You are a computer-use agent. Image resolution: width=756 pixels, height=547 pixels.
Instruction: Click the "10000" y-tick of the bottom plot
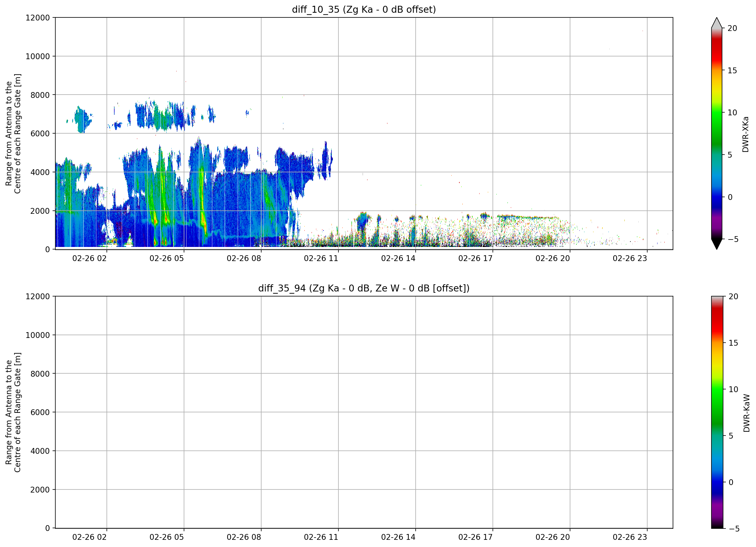38,335
